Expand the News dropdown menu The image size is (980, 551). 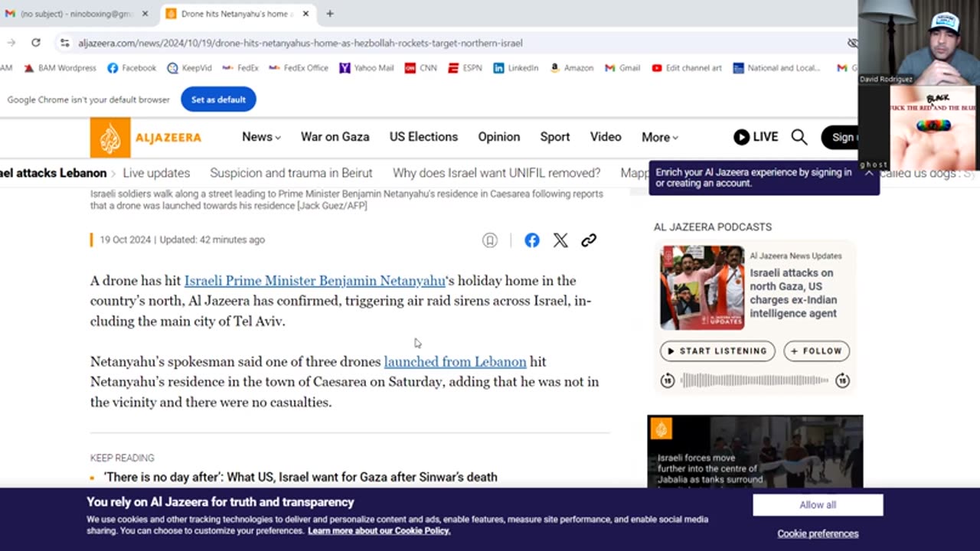pyautogui.click(x=261, y=137)
